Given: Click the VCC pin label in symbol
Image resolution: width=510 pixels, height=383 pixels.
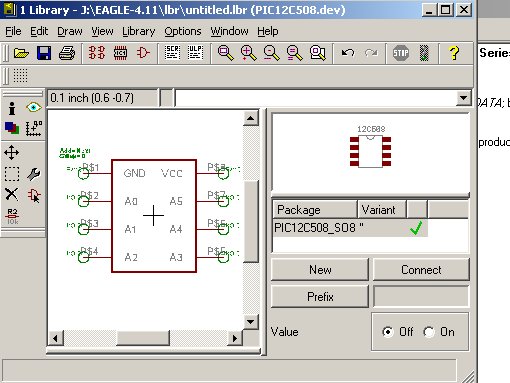Looking at the screenshot, I should point(172,173).
